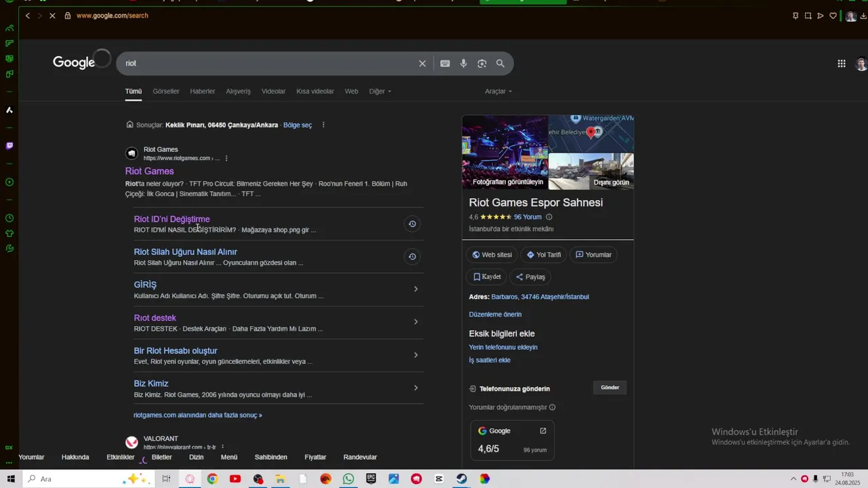The width and height of the screenshot is (868, 488).
Task: Expand the Bir Riot Hesabı oluştur chevron
Action: point(416,355)
